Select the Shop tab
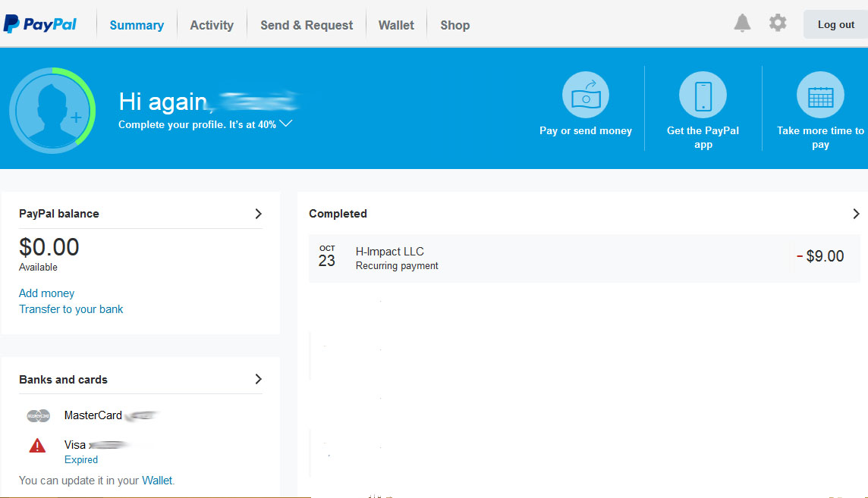Screen dimensions: 868x498 [x=455, y=26]
